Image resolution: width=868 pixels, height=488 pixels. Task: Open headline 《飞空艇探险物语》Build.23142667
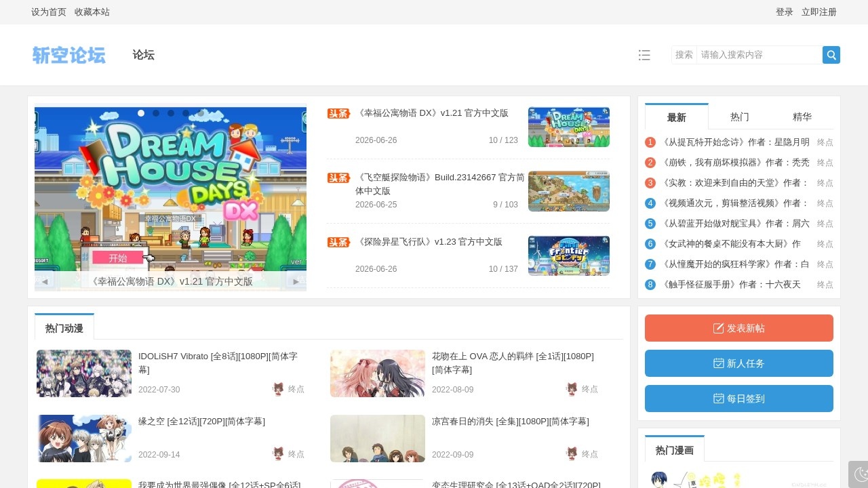440,184
